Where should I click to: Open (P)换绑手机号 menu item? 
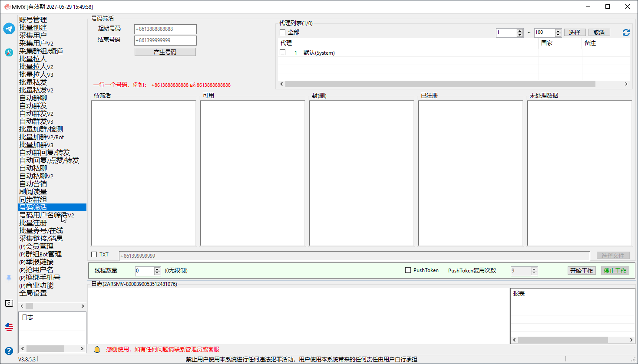coord(40,278)
